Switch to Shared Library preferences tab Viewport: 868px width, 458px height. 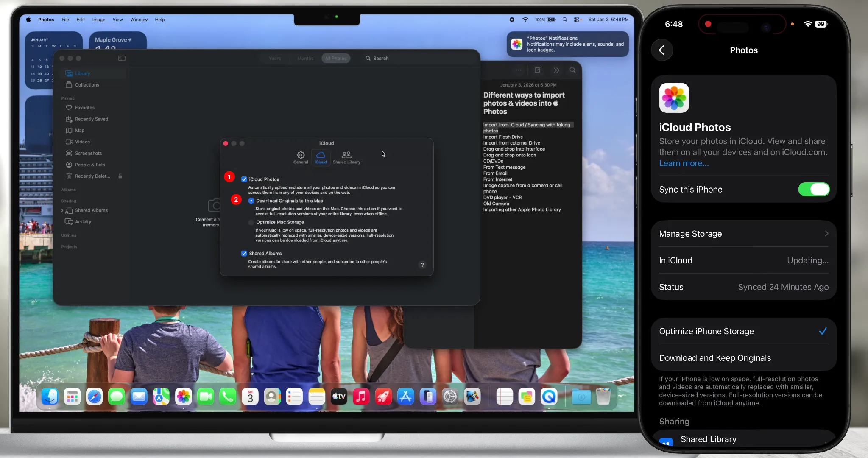coord(346,157)
